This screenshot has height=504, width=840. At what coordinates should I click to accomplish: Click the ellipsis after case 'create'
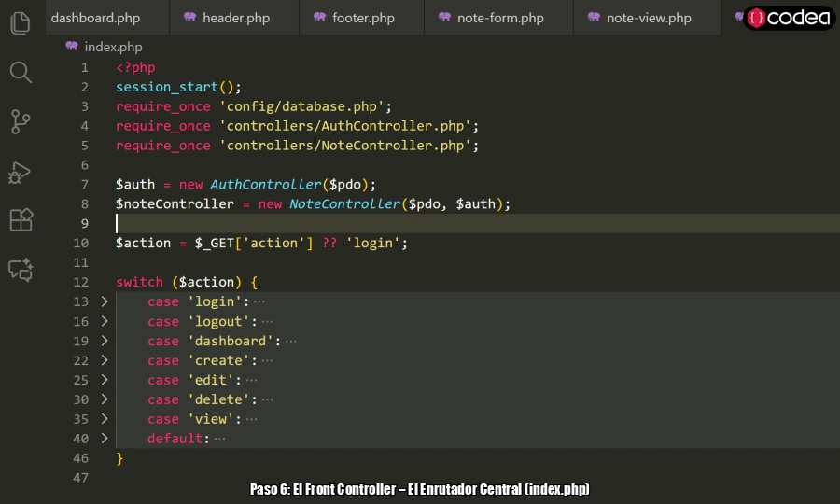[x=267, y=360]
